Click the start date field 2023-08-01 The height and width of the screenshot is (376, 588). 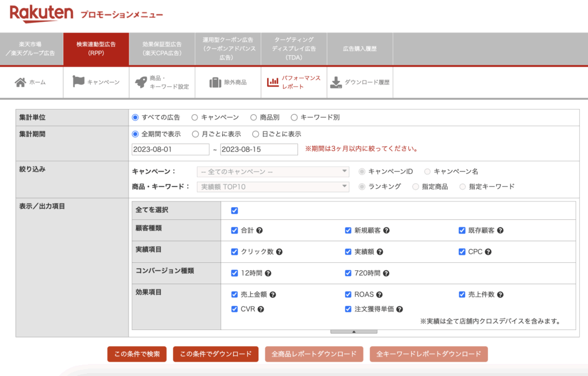170,150
